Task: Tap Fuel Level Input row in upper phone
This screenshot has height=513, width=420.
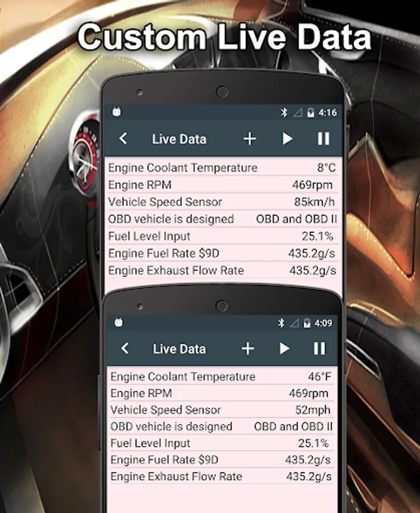Action: click(x=223, y=236)
